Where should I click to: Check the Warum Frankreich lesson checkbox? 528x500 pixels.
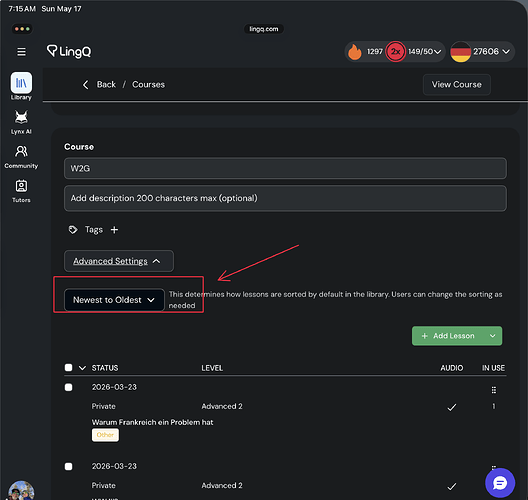point(68,387)
